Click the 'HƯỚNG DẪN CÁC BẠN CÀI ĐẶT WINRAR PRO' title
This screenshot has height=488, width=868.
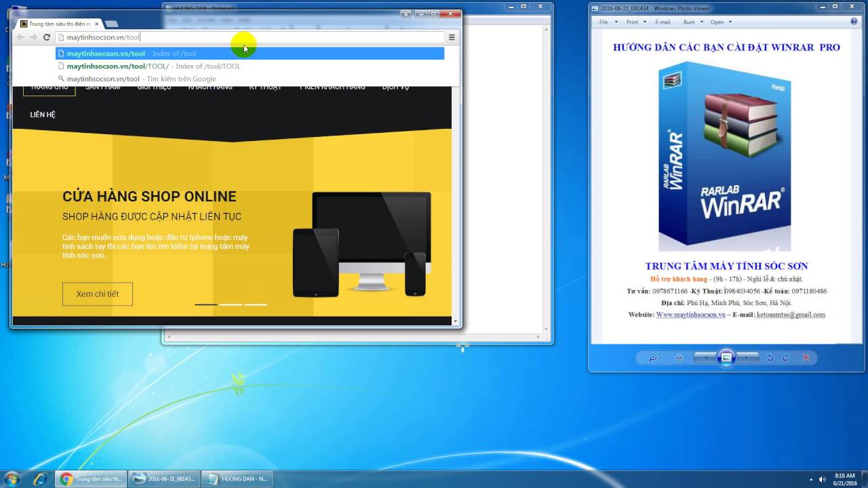(x=726, y=47)
